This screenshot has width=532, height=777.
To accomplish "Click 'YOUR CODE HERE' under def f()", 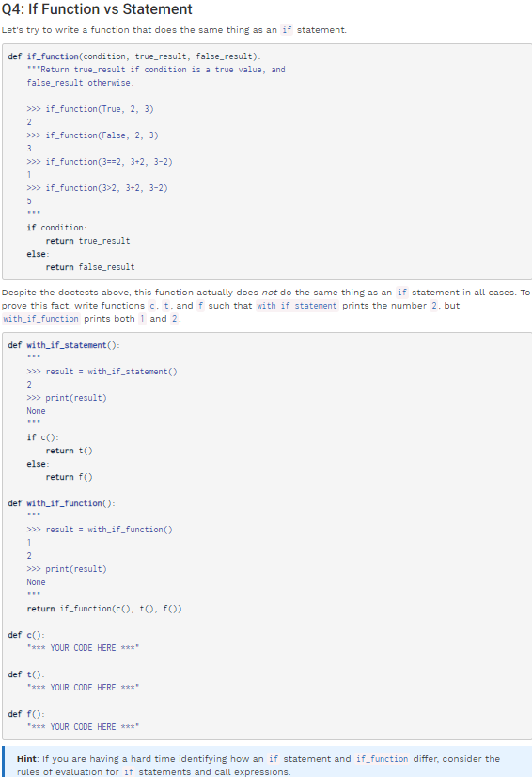I will [x=84, y=727].
